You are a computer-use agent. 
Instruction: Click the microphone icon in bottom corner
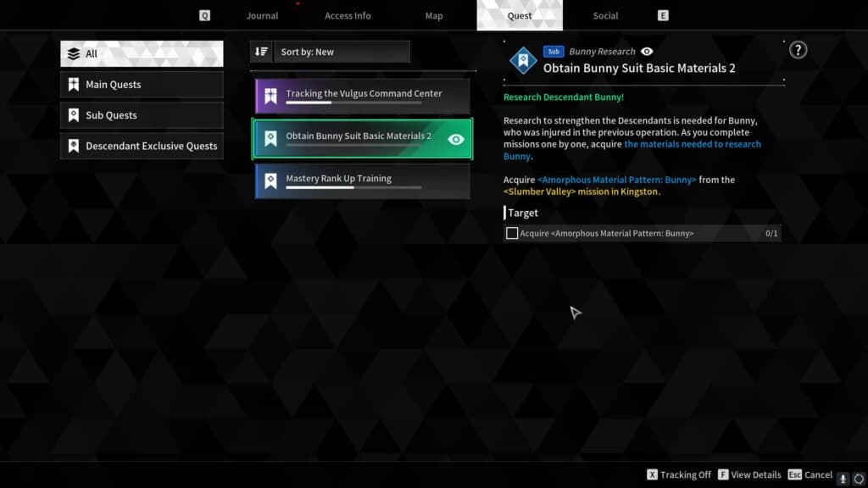[843, 478]
